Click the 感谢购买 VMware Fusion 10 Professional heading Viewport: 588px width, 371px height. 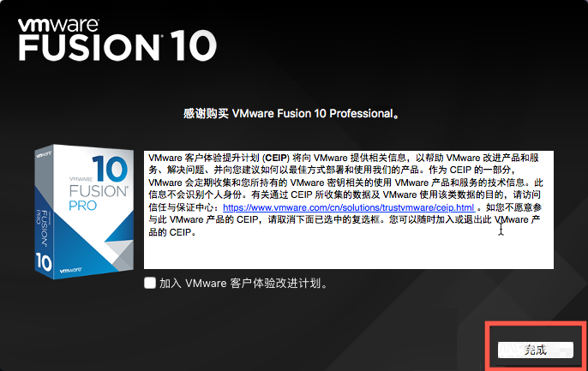coord(291,113)
